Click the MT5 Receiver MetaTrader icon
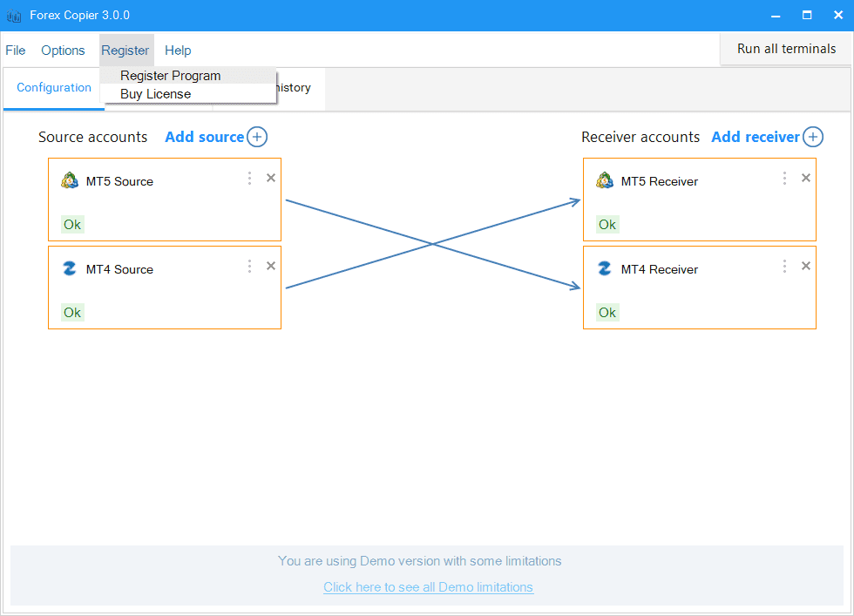This screenshot has height=616, width=854. point(605,180)
